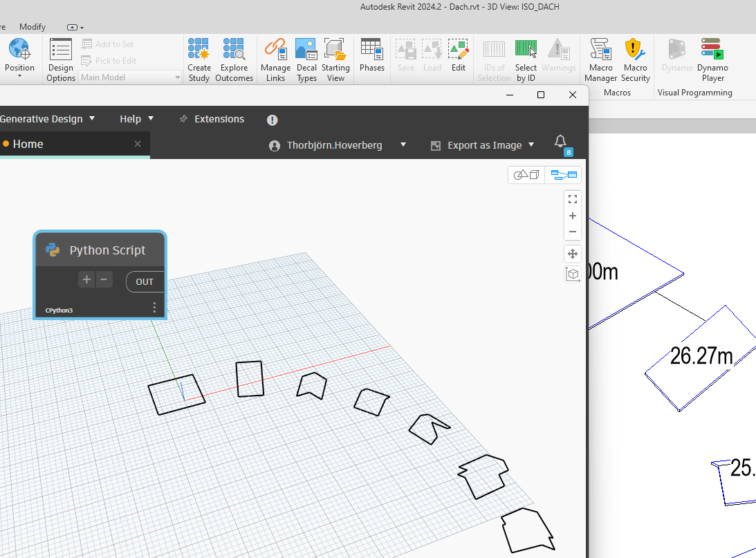Switch to graph view navigation
Image resolution: width=756 pixels, height=558 pixels.
[x=564, y=175]
